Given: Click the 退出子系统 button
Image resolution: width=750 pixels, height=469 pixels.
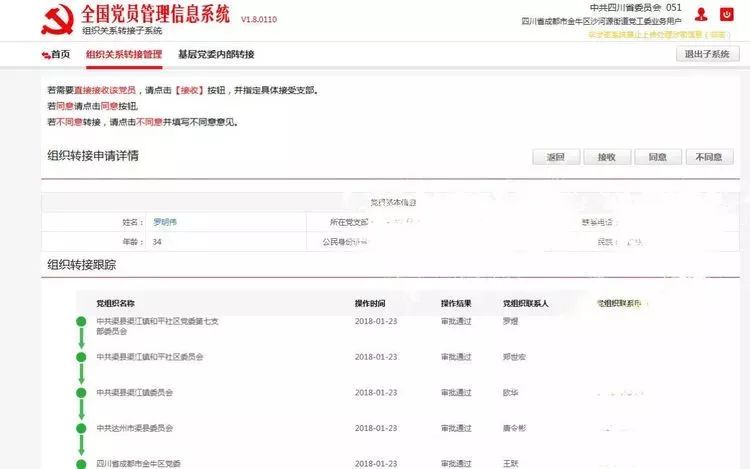Looking at the screenshot, I should [707, 54].
